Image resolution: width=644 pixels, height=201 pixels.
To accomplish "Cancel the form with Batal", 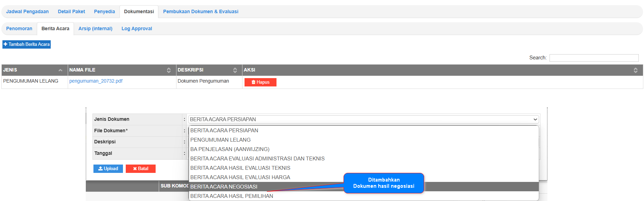I will click(140, 169).
